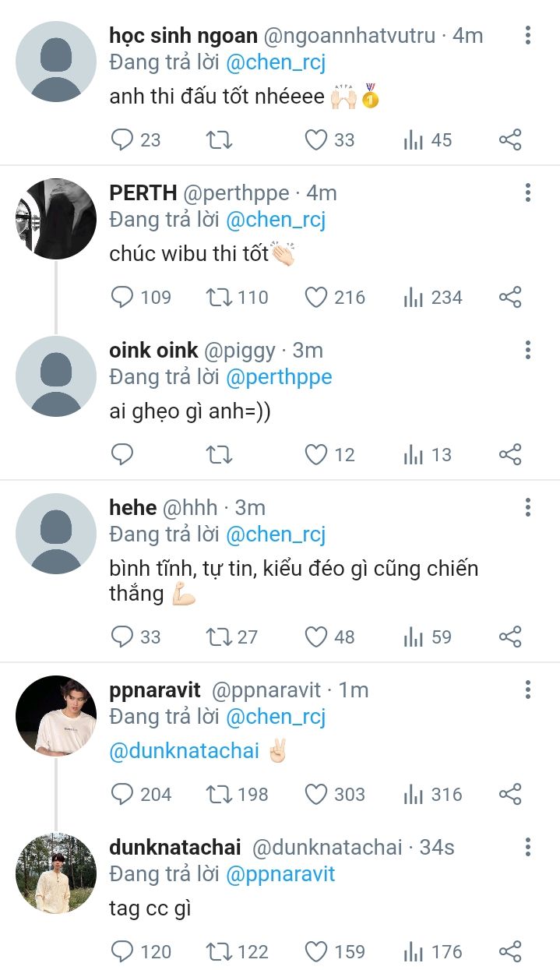View analytics on dunknatachai's reply
Image resolution: width=560 pixels, height=970 pixels.
coord(414,952)
